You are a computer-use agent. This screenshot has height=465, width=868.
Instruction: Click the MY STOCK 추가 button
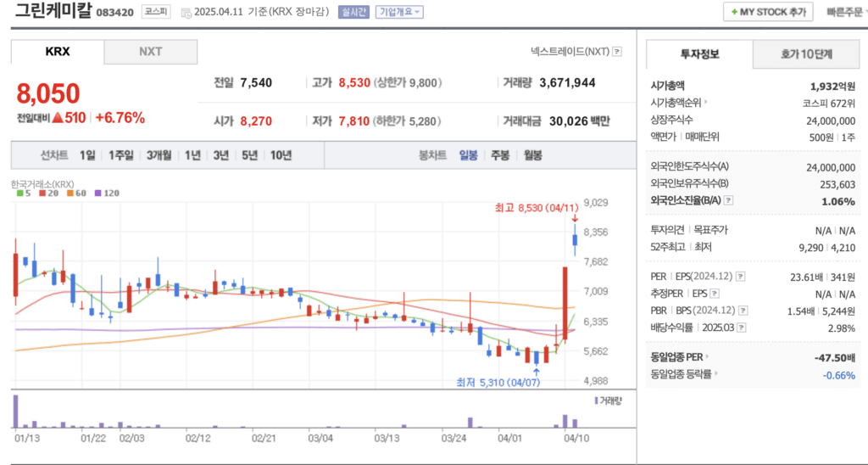tap(768, 12)
